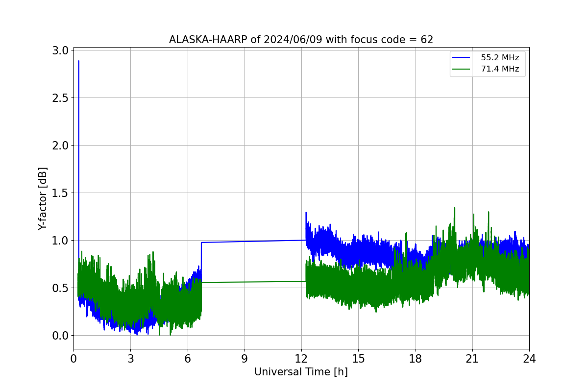Click the x-axis tick label 9
This screenshot has height=392, width=588.
pyautogui.click(x=245, y=359)
